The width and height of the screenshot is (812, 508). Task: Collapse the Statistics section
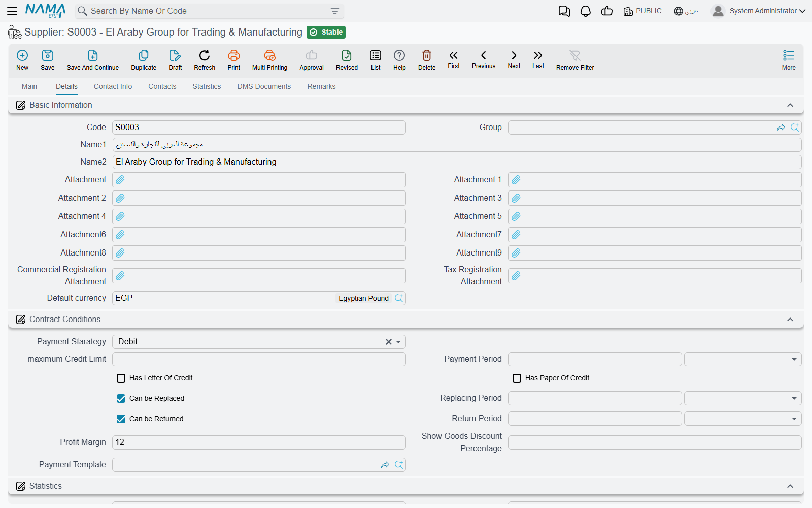point(790,486)
